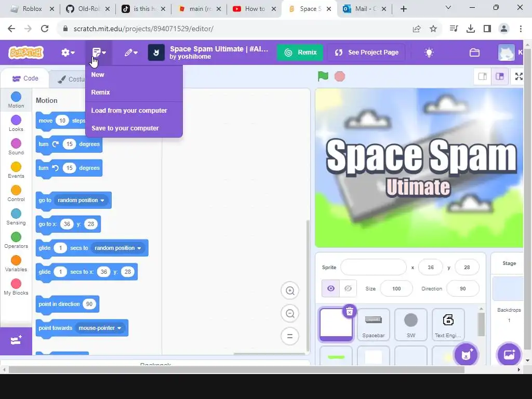This screenshot has width=532, height=399.
Task: Open the Edit pencil menu
Action: 130,52
